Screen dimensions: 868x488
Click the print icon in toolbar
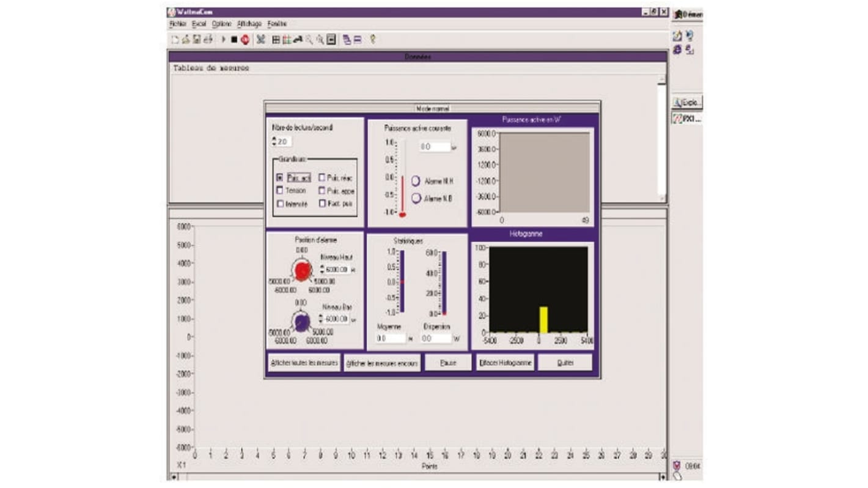coord(208,40)
